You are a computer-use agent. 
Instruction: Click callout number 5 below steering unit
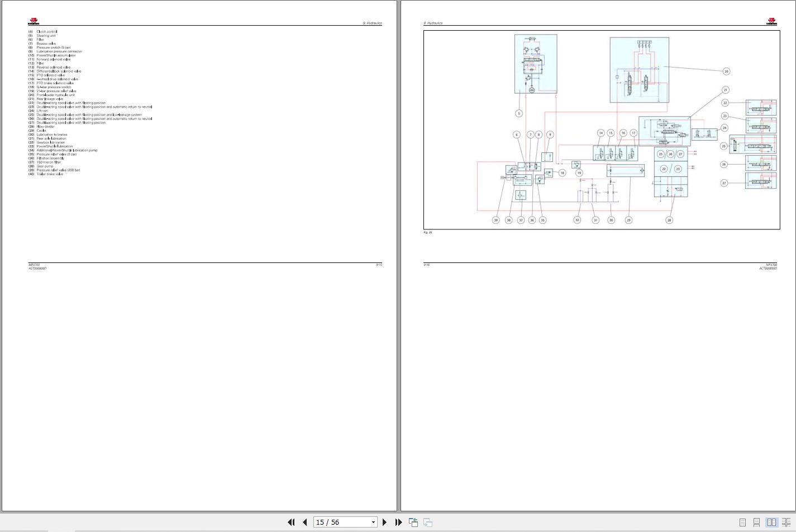click(x=518, y=113)
